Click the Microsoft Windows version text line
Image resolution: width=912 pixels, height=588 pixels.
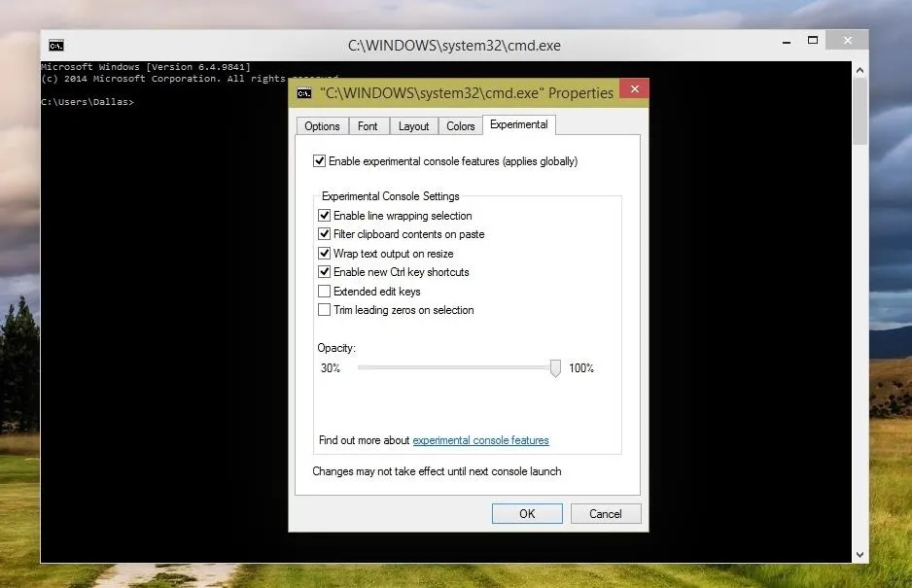coord(146,67)
